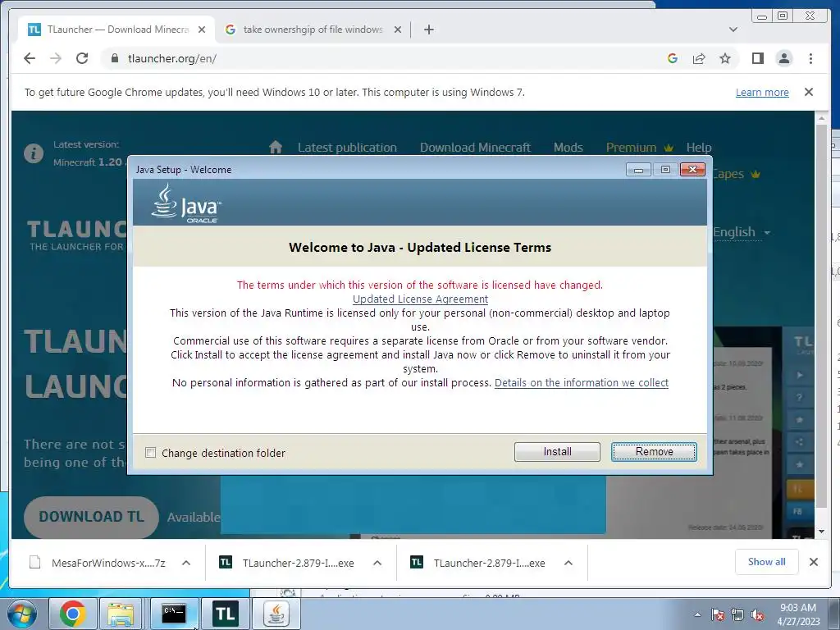Viewport: 840px width, 630px height.
Task: Click the TLauncher home icon
Action: point(276,147)
